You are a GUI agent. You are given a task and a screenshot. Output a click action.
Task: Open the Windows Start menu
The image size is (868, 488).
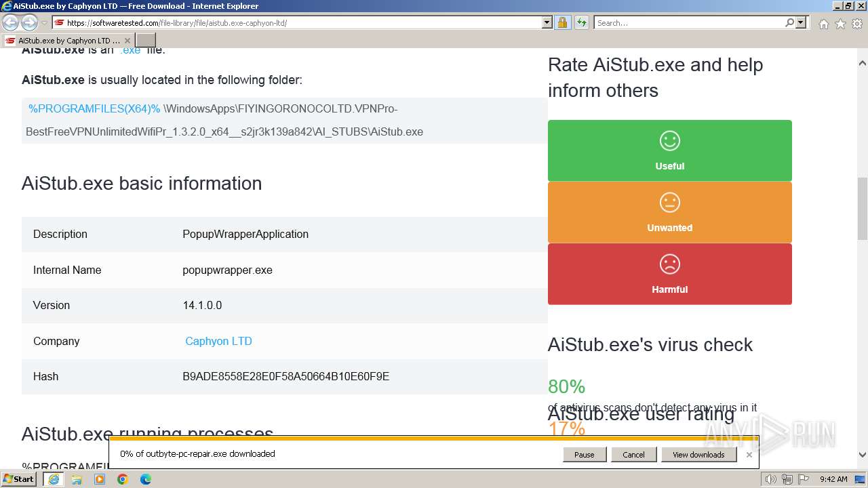pyautogui.click(x=19, y=479)
